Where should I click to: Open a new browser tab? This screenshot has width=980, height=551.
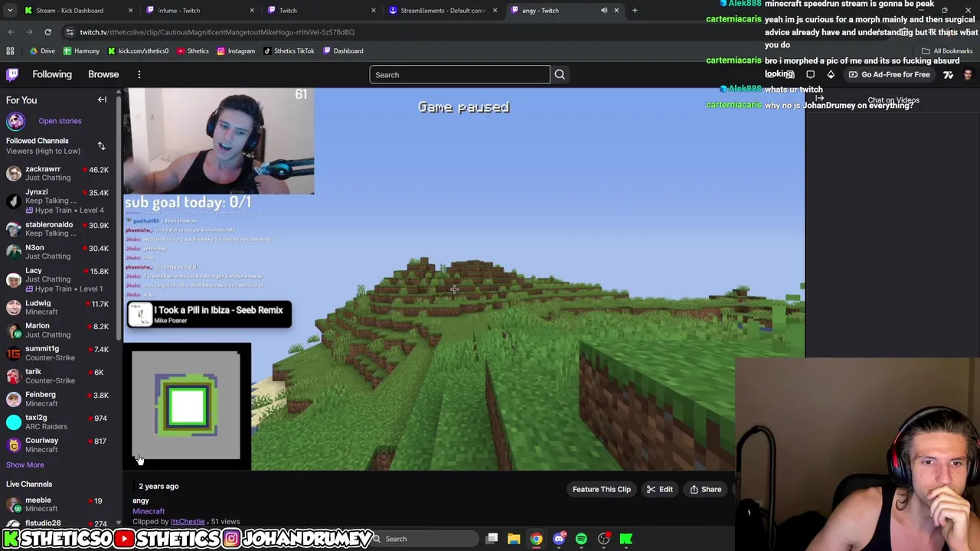635,11
